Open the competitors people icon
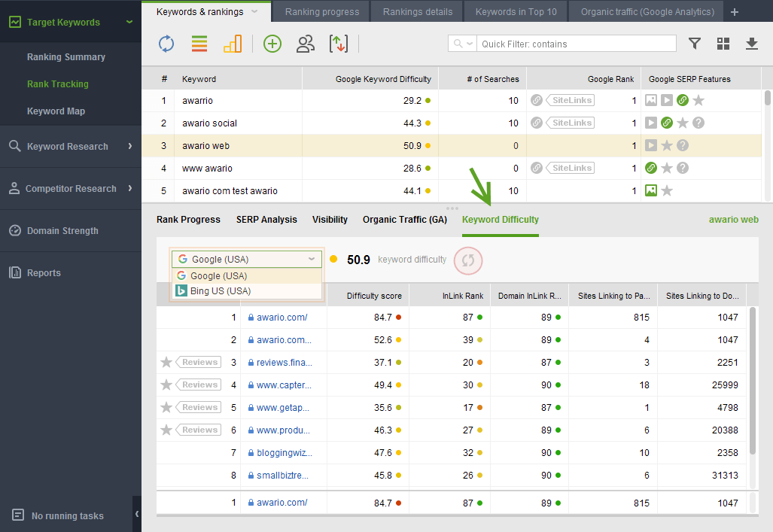 305,44
